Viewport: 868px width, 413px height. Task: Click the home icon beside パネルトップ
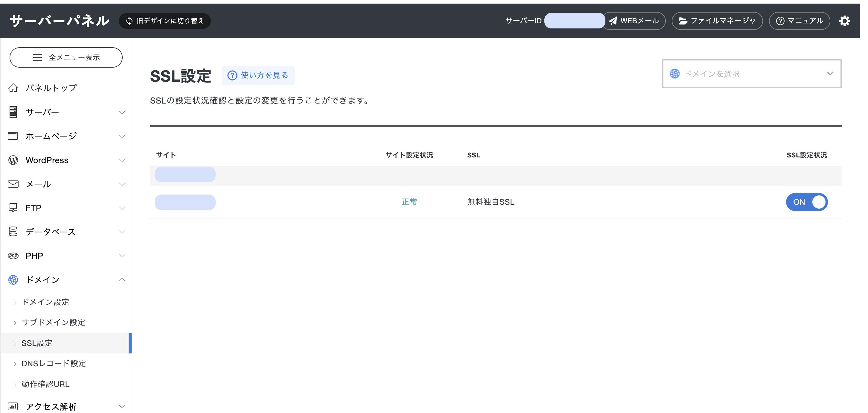pos(13,88)
